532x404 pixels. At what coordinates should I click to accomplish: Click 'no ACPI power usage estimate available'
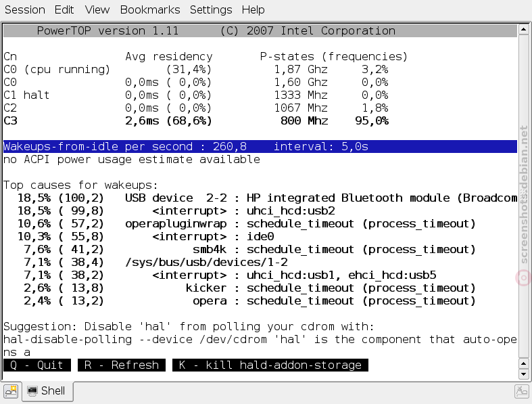pos(132,159)
